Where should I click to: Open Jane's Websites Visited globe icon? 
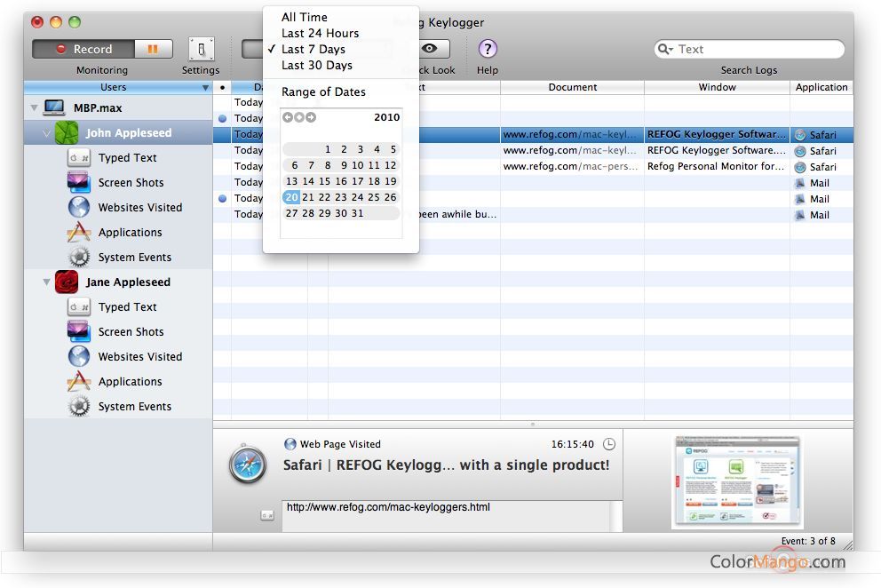(79, 356)
